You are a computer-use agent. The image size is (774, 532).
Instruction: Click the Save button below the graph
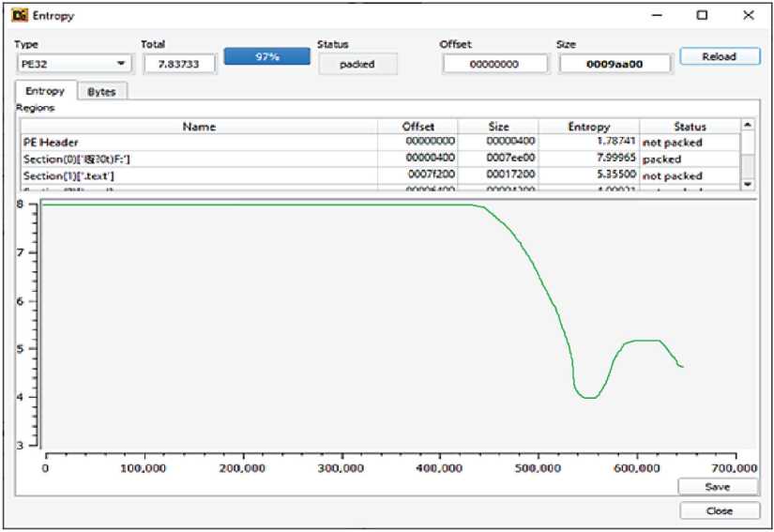(x=718, y=487)
